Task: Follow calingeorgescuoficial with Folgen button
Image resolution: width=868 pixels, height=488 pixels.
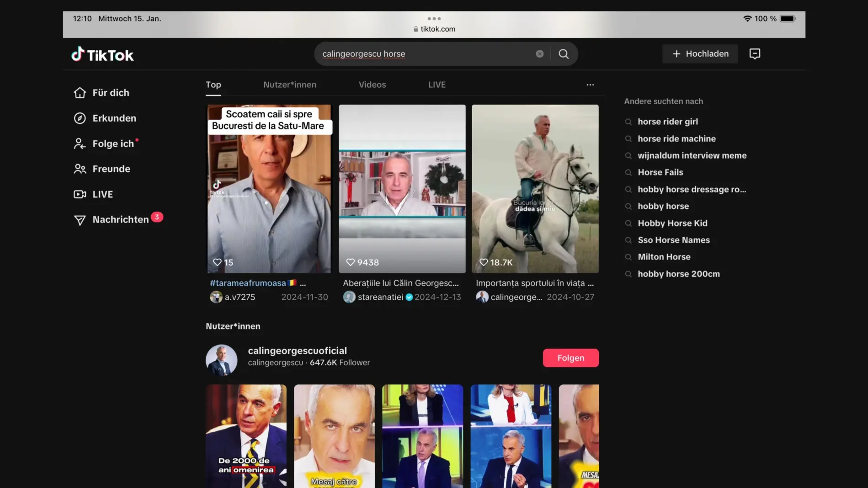Action: (x=570, y=358)
